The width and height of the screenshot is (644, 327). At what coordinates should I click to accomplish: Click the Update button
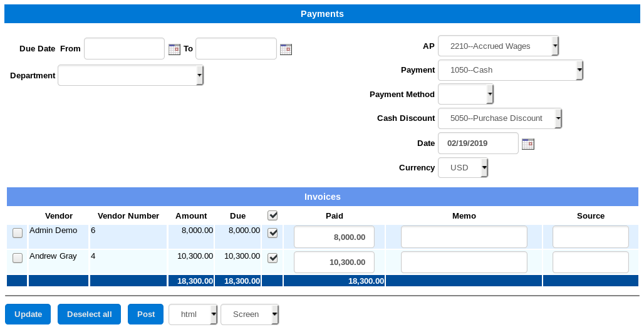click(x=28, y=314)
